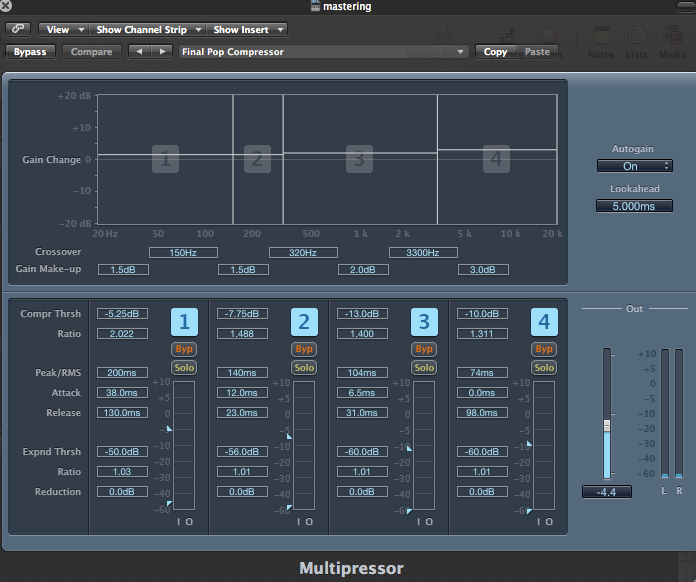Image resolution: width=696 pixels, height=582 pixels.
Task: Bypass band 2 with Byp button
Action: pyautogui.click(x=304, y=349)
